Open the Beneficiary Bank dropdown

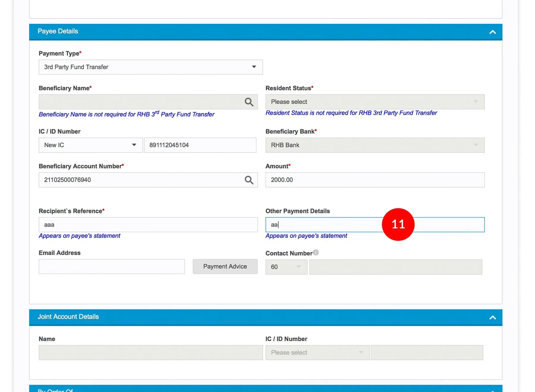(374, 145)
